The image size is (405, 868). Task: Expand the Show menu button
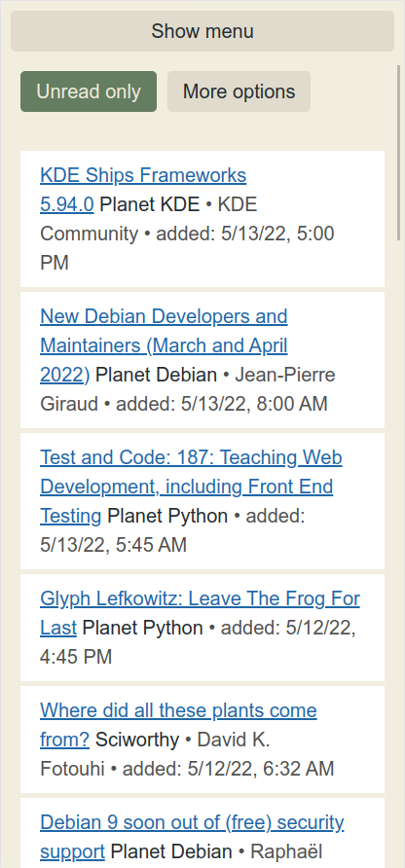(202, 31)
